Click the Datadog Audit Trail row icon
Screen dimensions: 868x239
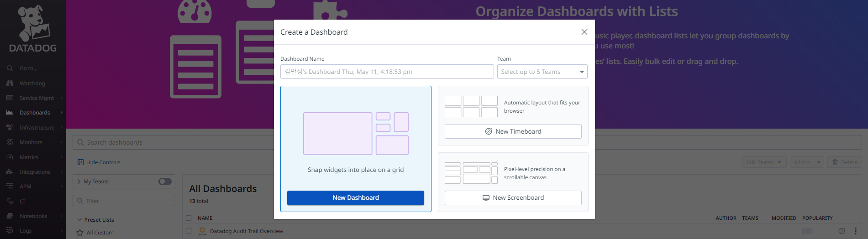[202, 231]
